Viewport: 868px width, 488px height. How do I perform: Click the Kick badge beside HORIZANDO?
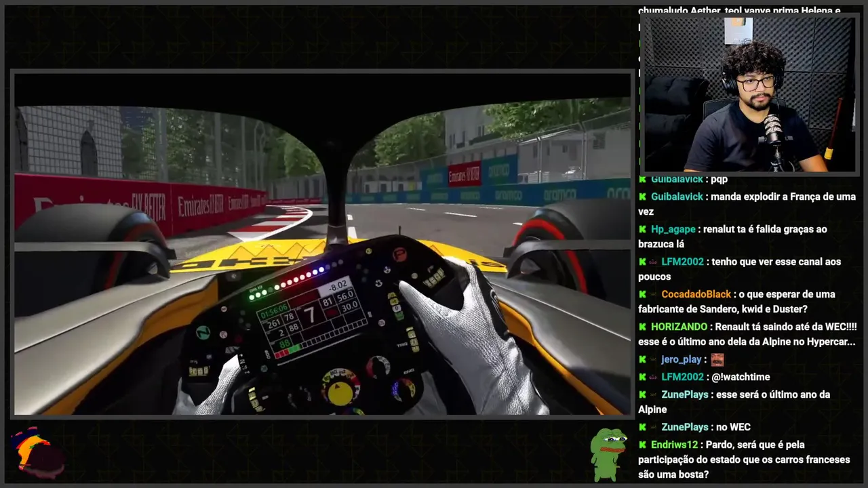[642, 327]
